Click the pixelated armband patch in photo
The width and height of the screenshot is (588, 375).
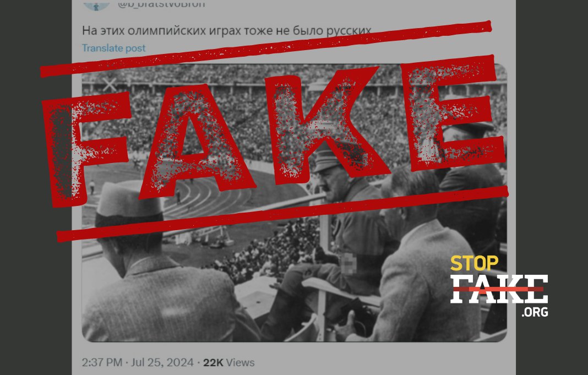[x=348, y=264]
